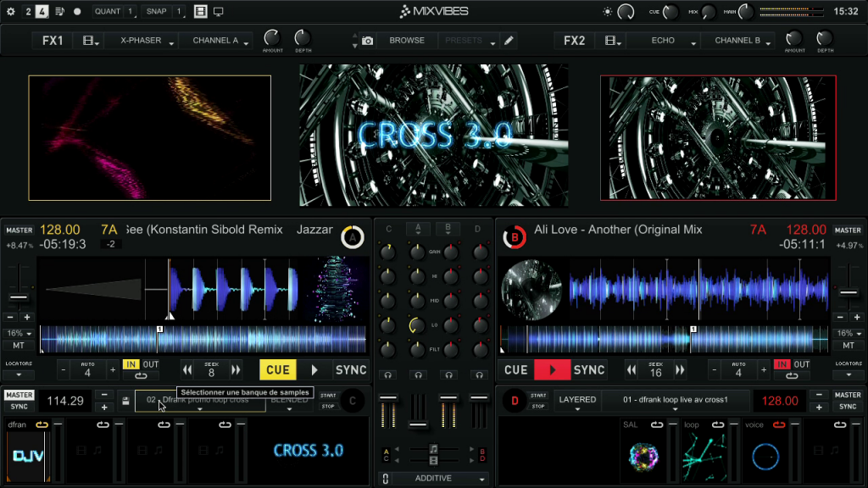This screenshot has height=488, width=868.
Task: Open deck A 16% pitch range dropdown
Action: (x=19, y=334)
